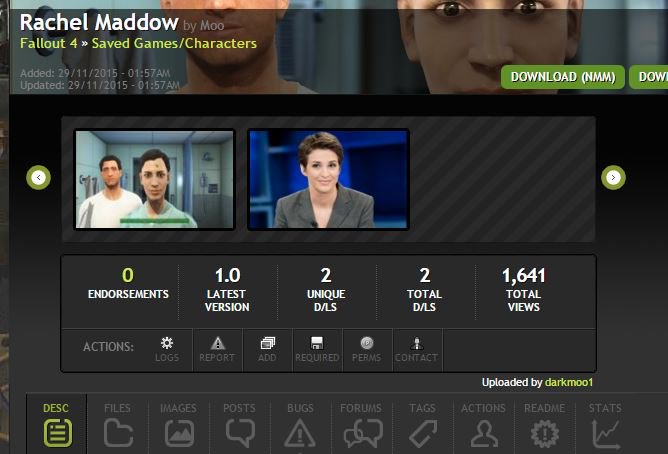Open the IMAGES tab

[x=179, y=425]
